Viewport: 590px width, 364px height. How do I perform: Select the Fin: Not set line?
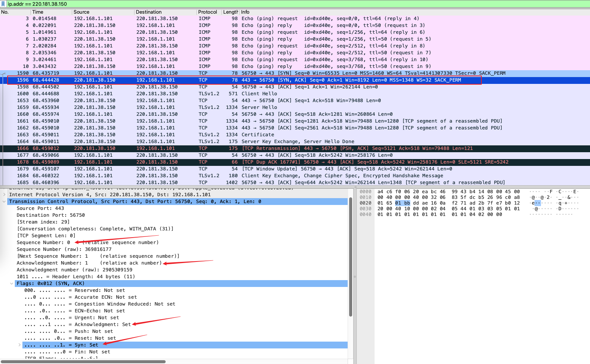(67, 352)
